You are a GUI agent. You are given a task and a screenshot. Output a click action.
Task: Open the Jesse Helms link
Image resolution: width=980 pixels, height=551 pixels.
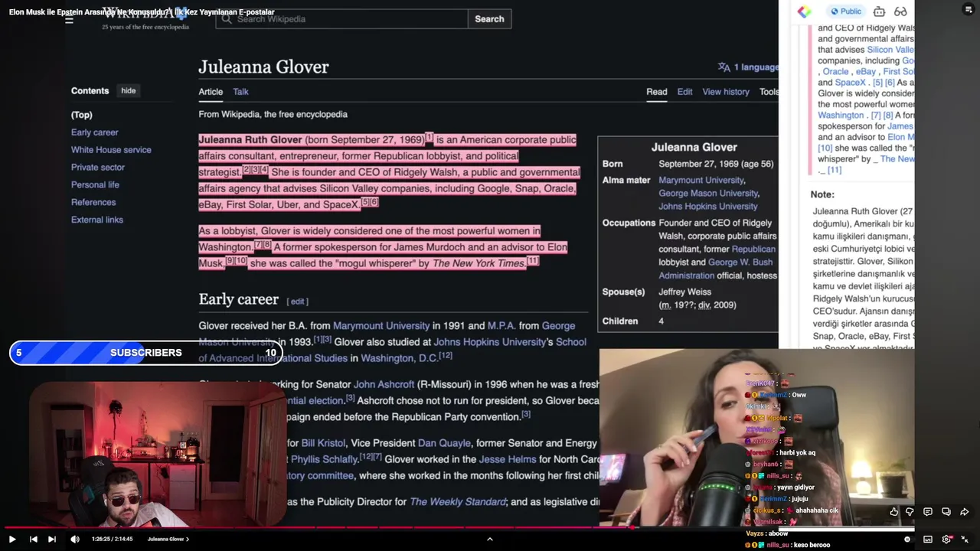pyautogui.click(x=507, y=459)
